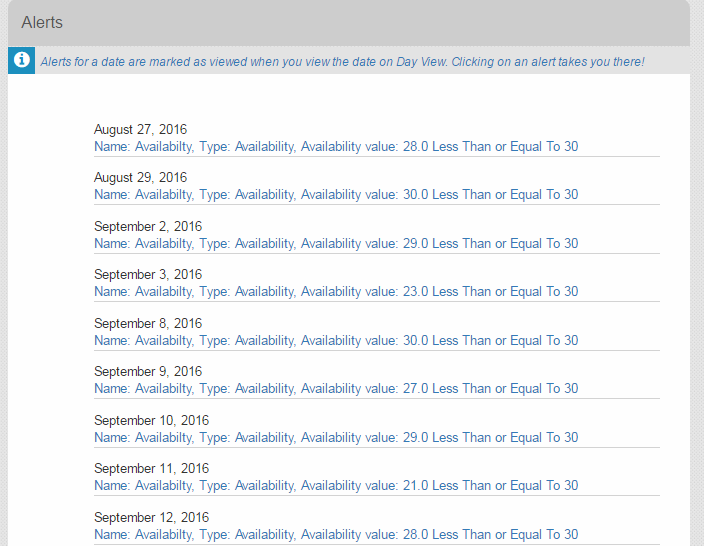This screenshot has height=546, width=704.
Task: Select the August 27, 2016 date label
Action: coord(140,129)
